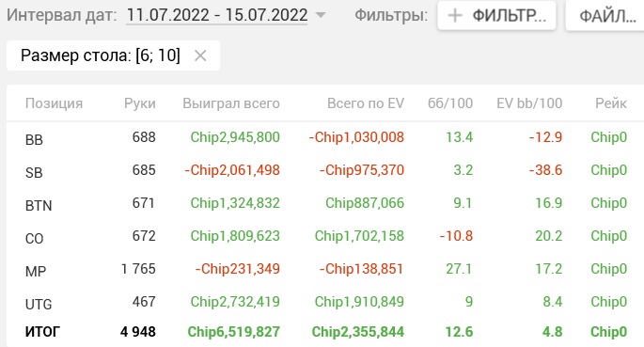Open the ФАЙЛ button

pos(606,16)
